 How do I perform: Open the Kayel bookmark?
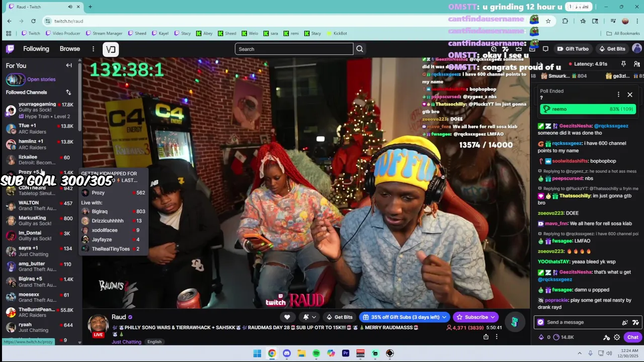(159, 33)
